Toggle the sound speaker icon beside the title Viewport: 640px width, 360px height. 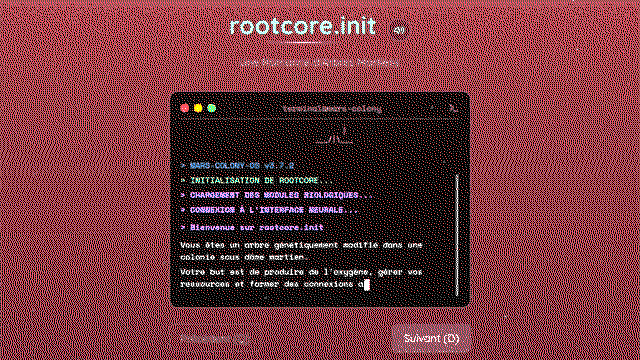coord(400,30)
